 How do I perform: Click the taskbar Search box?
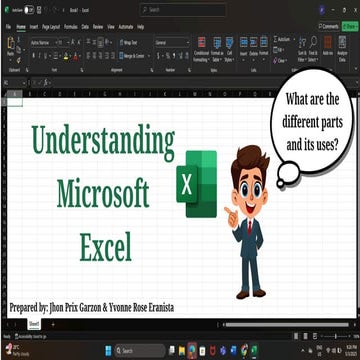(x=140, y=351)
